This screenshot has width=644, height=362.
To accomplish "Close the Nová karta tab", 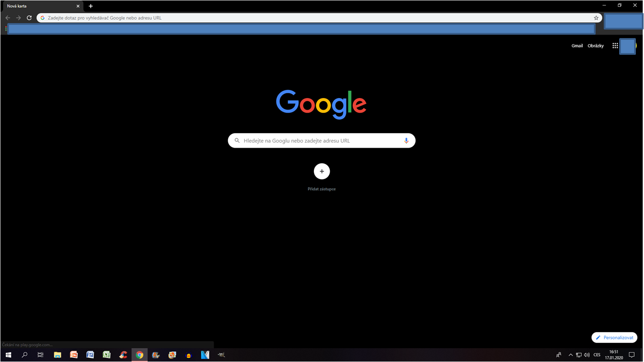I will click(78, 6).
